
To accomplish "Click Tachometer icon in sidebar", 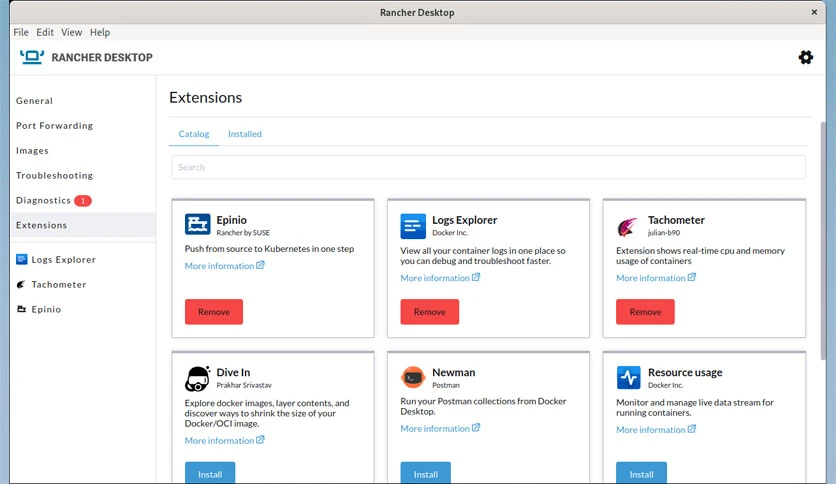I will pyautogui.click(x=21, y=285).
